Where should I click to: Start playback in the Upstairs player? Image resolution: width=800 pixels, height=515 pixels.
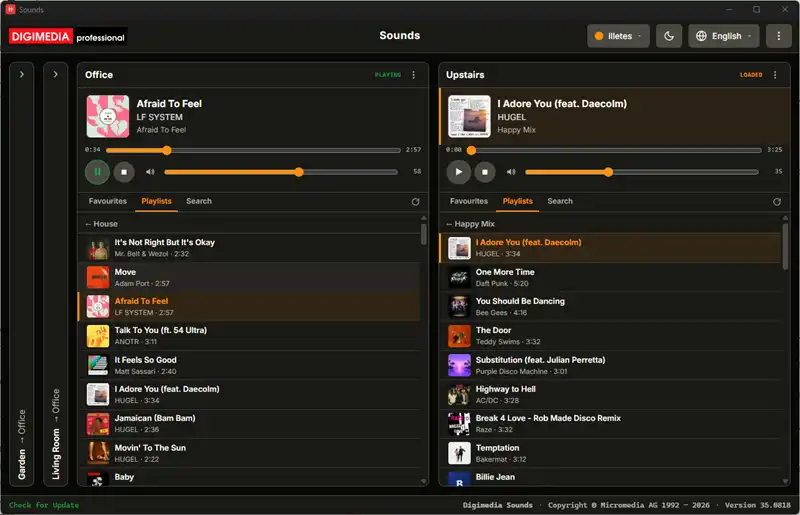[458, 172]
